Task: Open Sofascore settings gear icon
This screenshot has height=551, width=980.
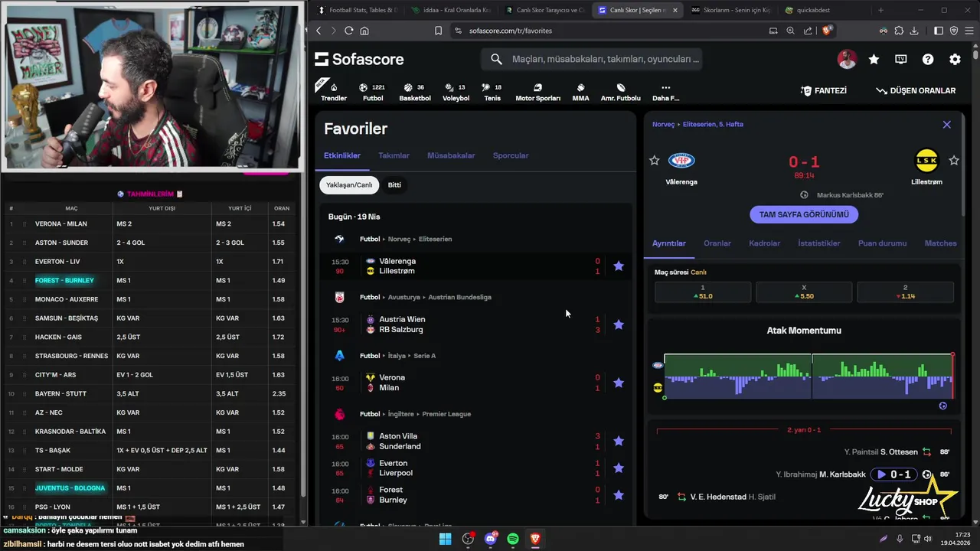Action: coord(955,59)
